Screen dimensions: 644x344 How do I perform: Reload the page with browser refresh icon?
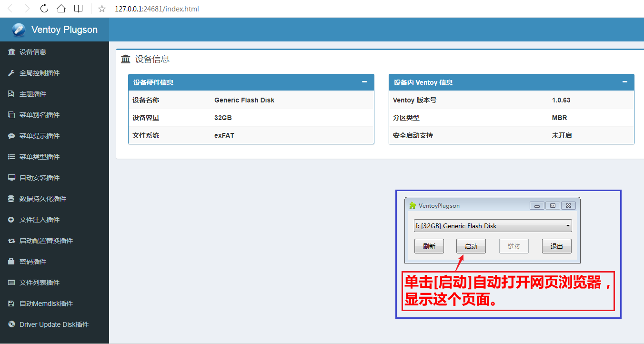(x=44, y=9)
